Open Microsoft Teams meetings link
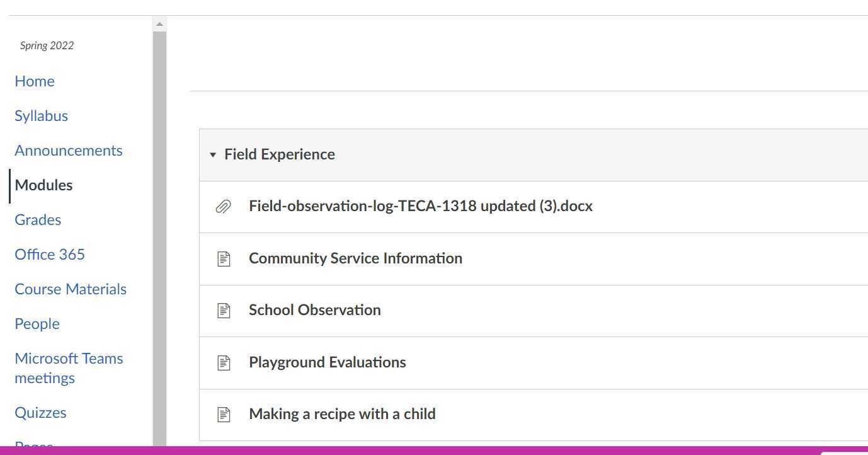The height and width of the screenshot is (455, 868). click(x=69, y=368)
